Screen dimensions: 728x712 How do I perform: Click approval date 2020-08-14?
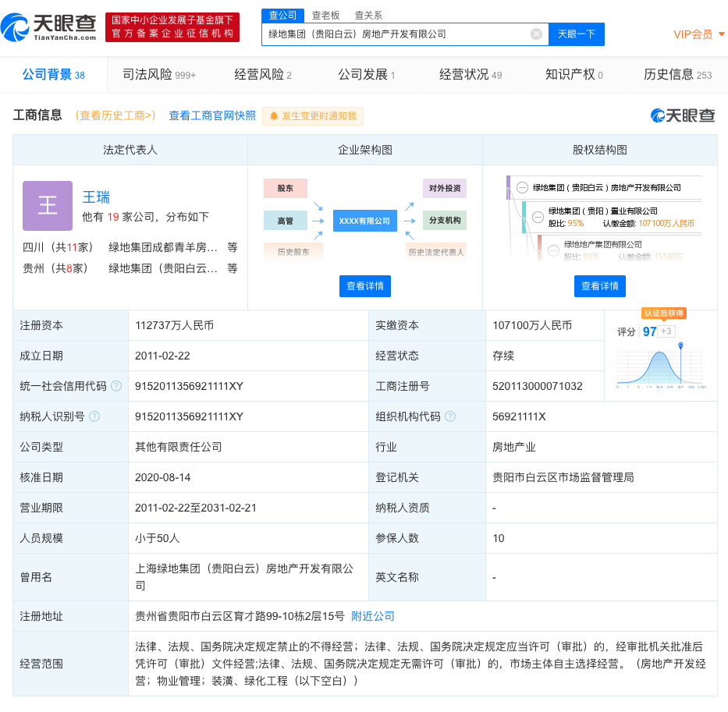[x=162, y=477]
